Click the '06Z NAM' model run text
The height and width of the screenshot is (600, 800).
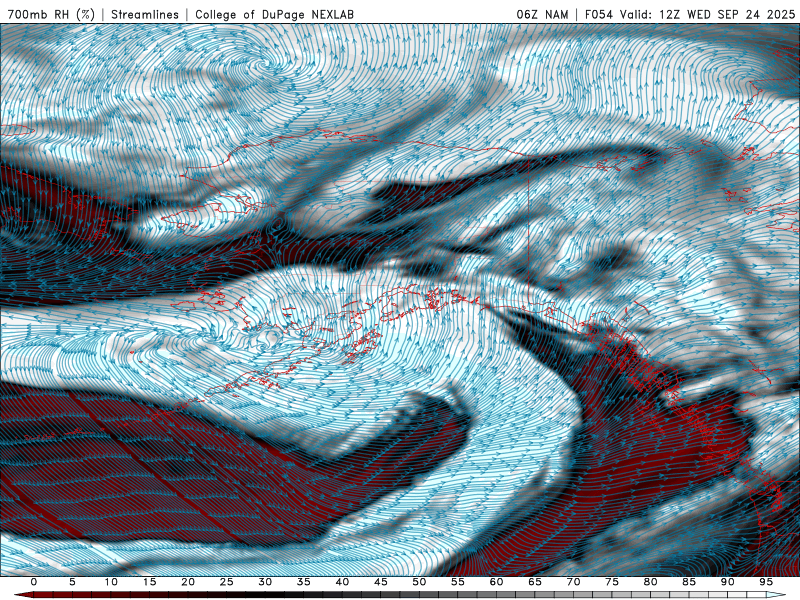[x=542, y=14]
